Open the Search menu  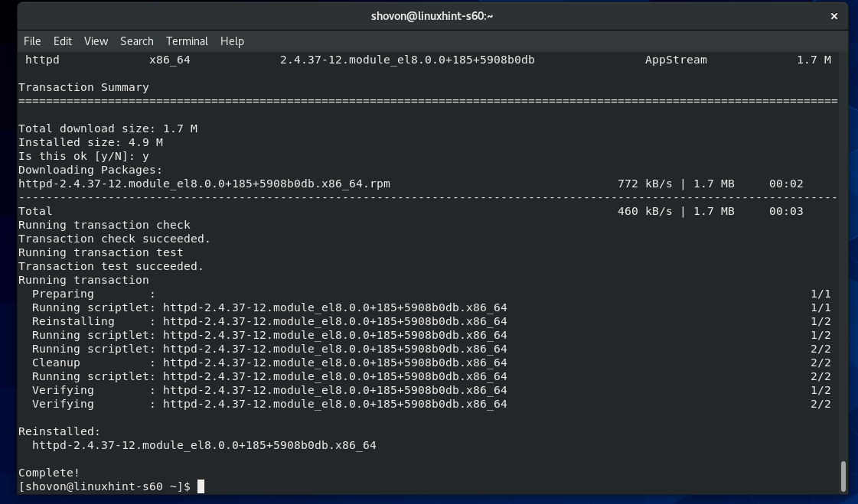click(137, 41)
